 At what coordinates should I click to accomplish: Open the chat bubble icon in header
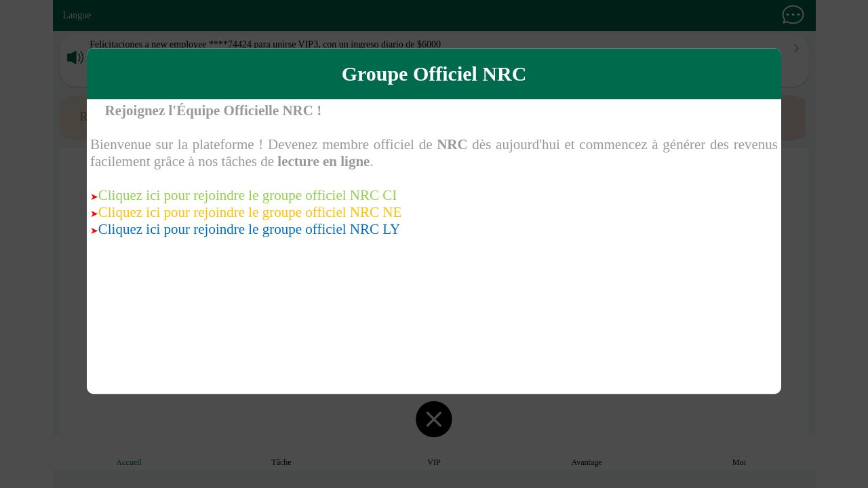tap(793, 15)
